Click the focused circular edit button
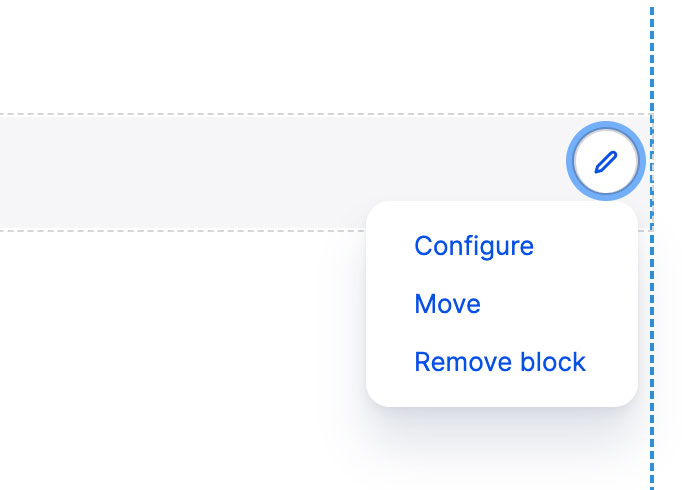Screen dimensions: 682x490 pyautogui.click(x=605, y=161)
